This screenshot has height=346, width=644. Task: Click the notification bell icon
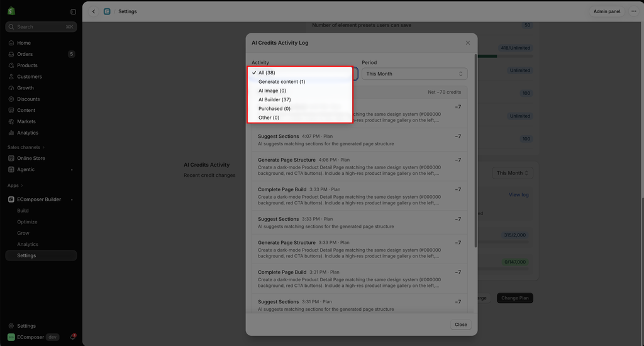coord(73,337)
